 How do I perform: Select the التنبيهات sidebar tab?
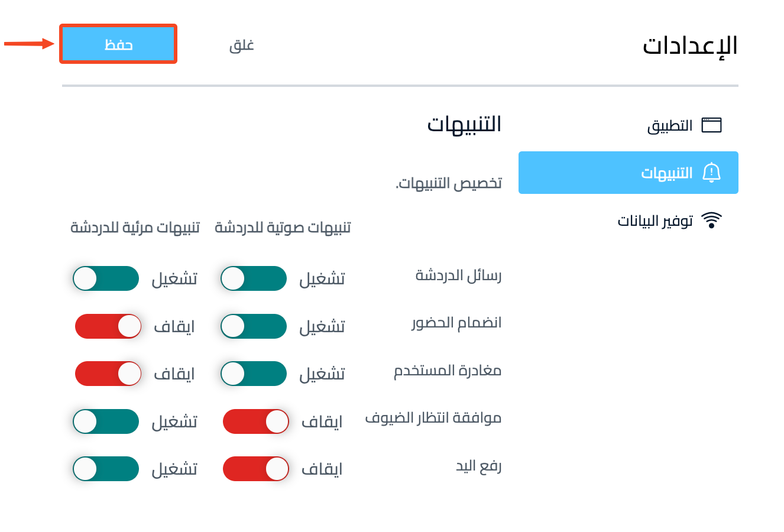coord(629,173)
